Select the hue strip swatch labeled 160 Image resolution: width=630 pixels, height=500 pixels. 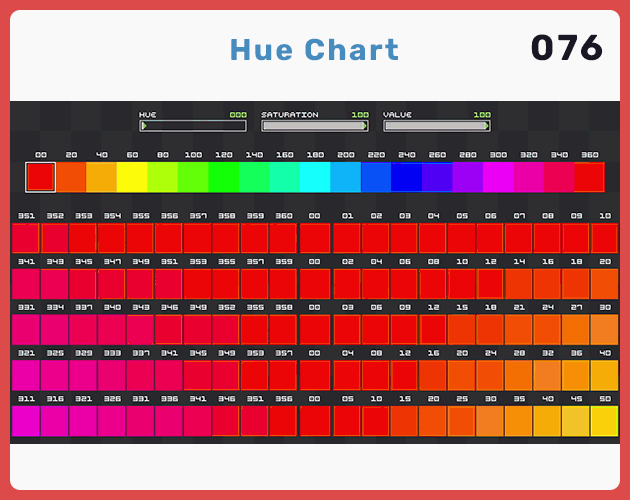pyautogui.click(x=284, y=177)
